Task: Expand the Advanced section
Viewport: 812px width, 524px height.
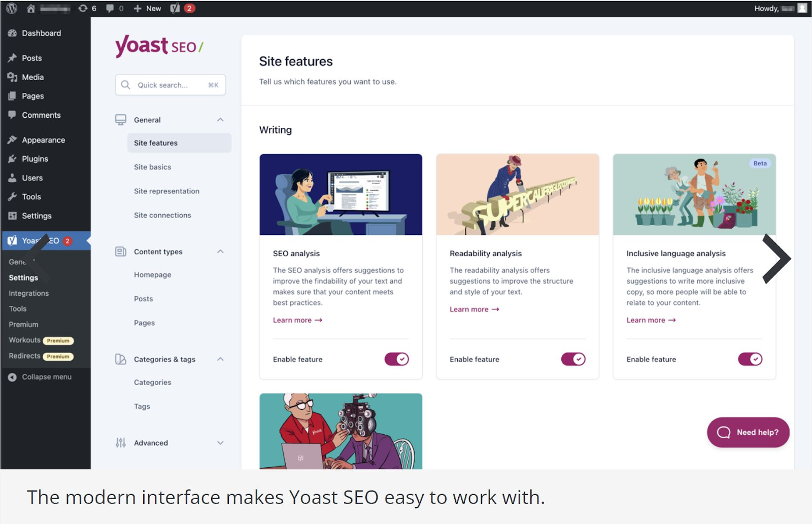Action: point(220,443)
